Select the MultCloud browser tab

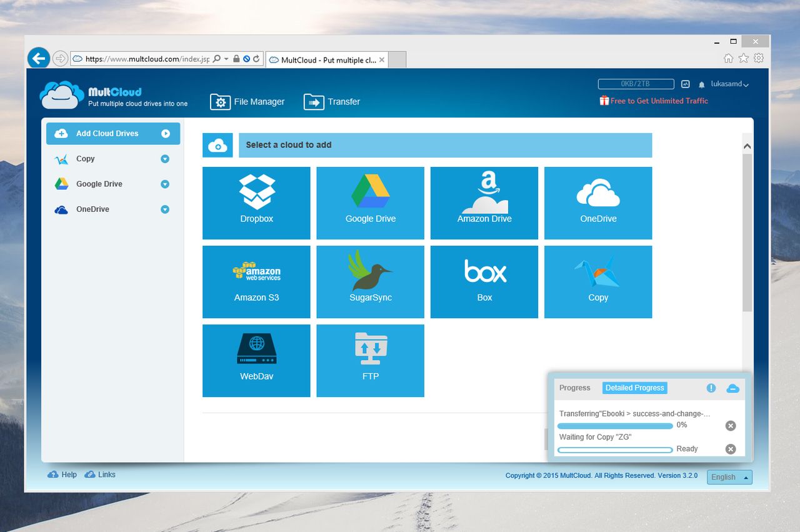tap(327, 60)
